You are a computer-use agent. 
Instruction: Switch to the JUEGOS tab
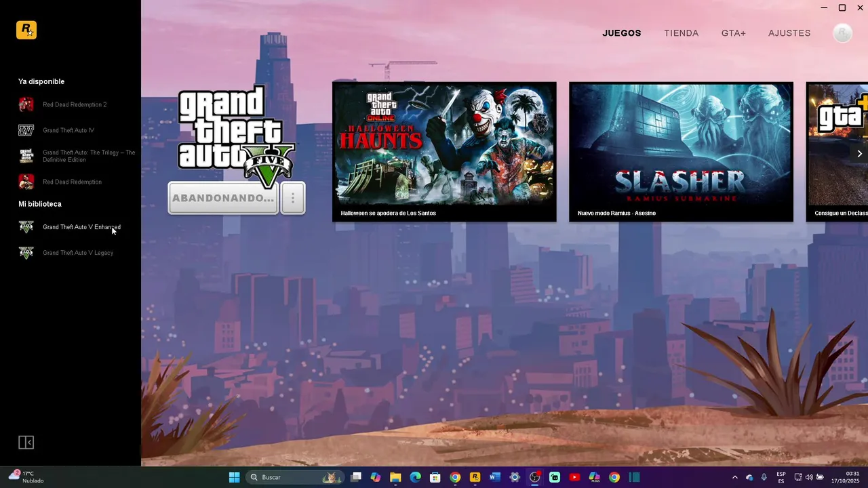pyautogui.click(x=621, y=33)
